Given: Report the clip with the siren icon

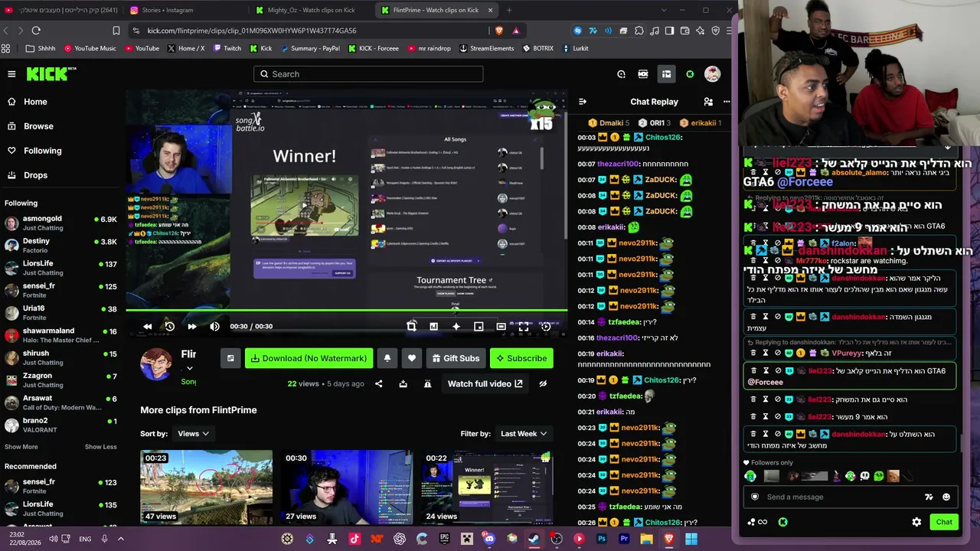Looking at the screenshot, I should (428, 384).
